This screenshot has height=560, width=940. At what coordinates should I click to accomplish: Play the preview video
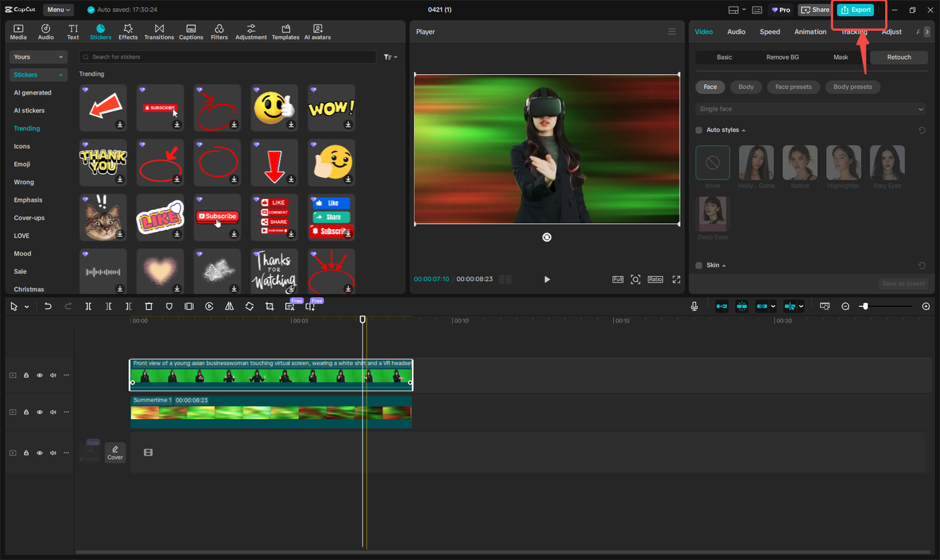[x=546, y=279]
